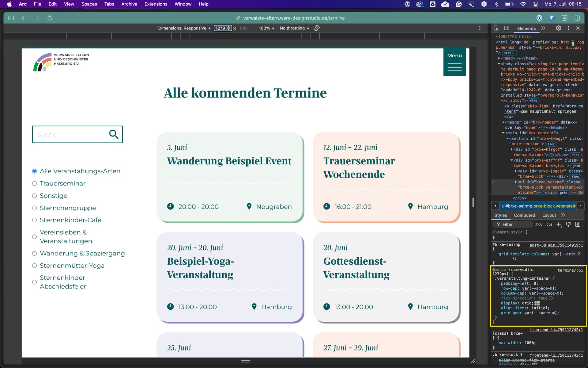The height and width of the screenshot is (368, 588).
Task: Click the rotate viewport icon
Action: pos(317,28)
